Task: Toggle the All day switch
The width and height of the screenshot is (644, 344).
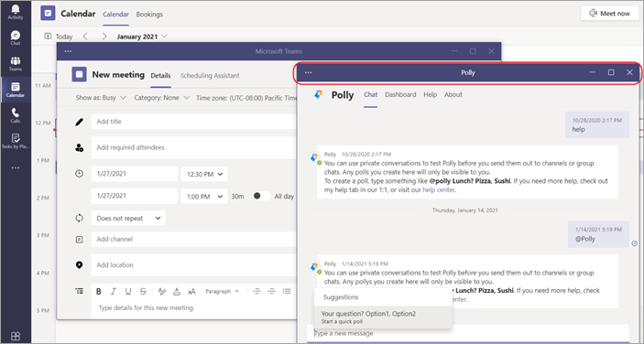Action: tap(261, 196)
